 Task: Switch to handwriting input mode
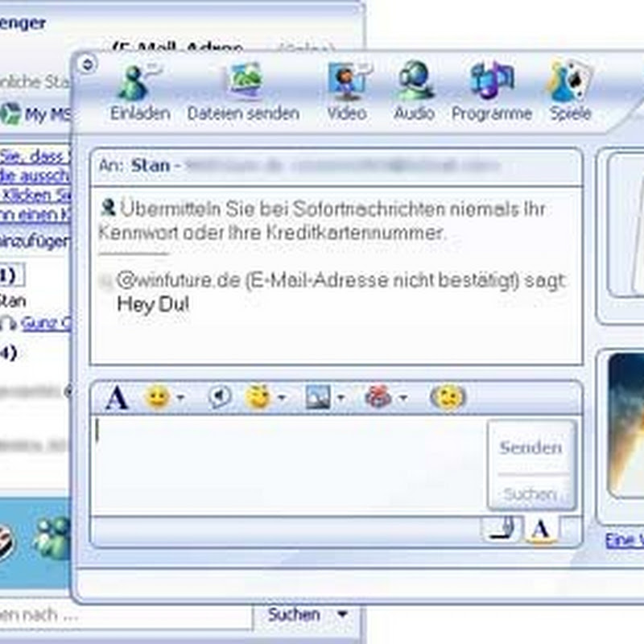coord(502,528)
